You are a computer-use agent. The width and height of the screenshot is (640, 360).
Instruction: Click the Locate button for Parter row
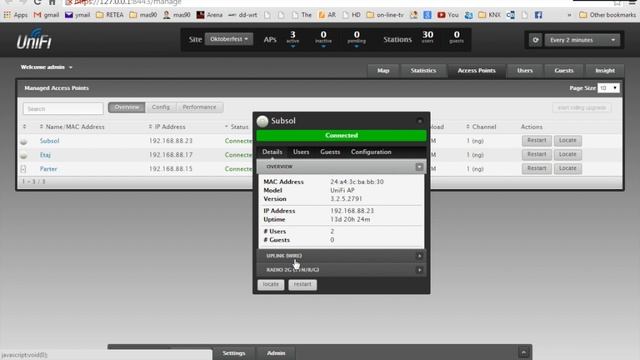coord(567,168)
